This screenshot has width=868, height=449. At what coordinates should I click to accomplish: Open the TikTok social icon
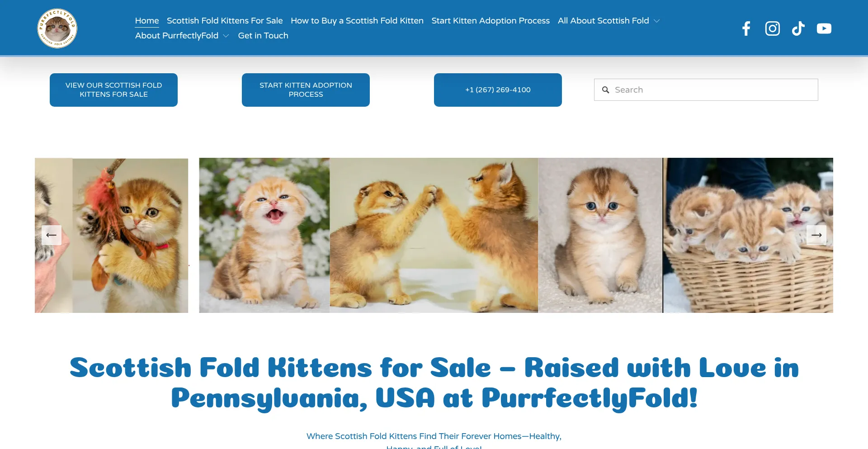click(798, 28)
